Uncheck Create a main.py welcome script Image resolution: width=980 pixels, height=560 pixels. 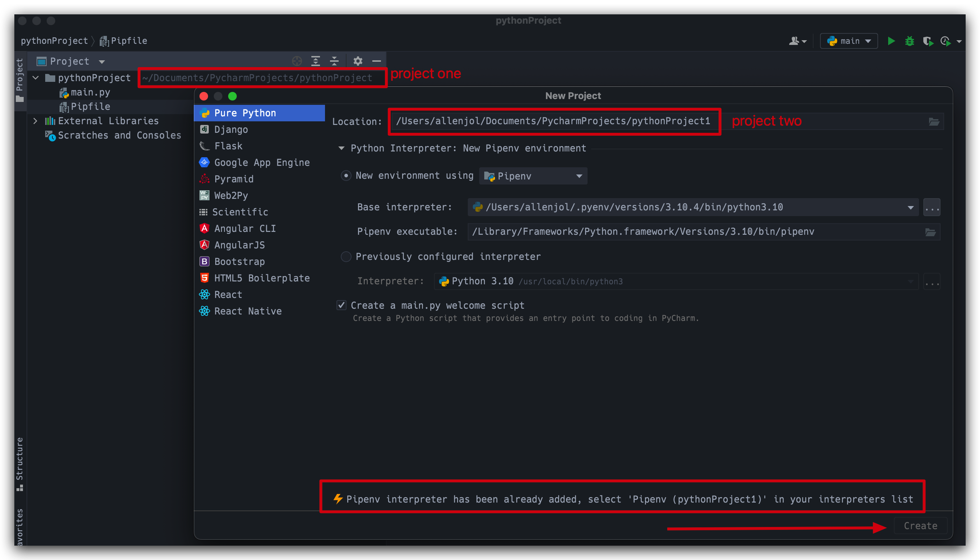[341, 305]
